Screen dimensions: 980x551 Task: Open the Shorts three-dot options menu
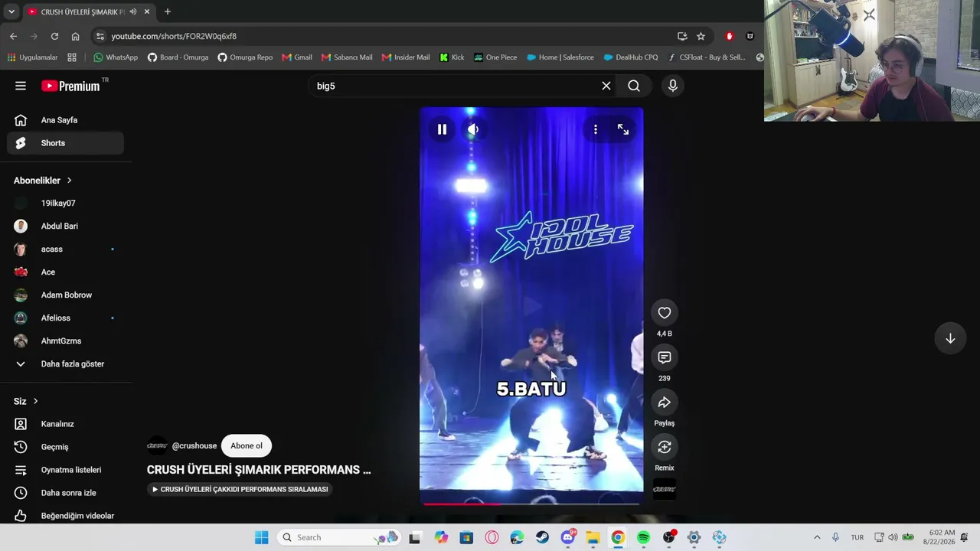595,130
